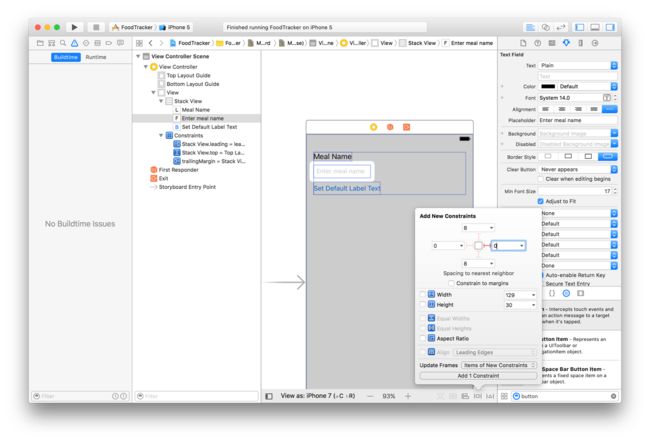Click the Add 1 Constraint button
The width and height of the screenshot is (650, 444).
coord(478,376)
